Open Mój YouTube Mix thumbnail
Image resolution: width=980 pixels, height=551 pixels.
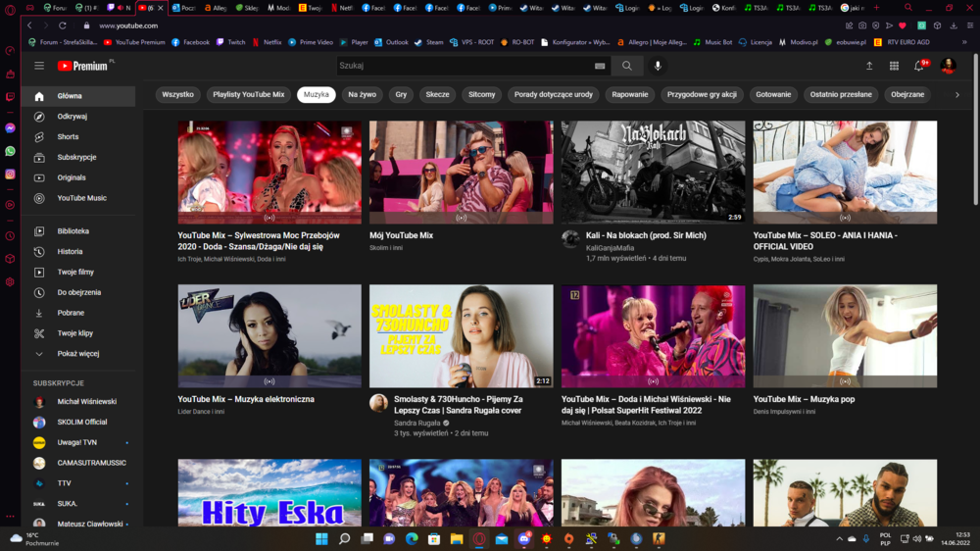tap(462, 172)
